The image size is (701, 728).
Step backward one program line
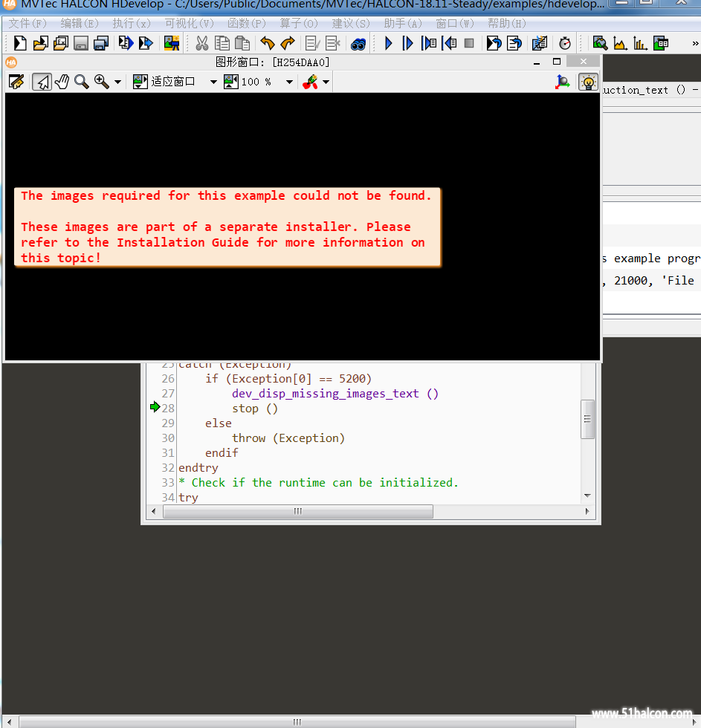(449, 43)
